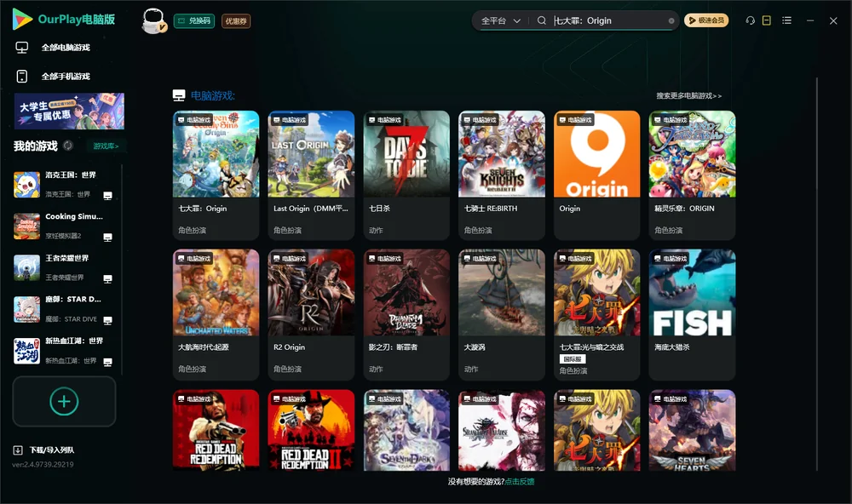
Task: Click the 兑换码 redeem code button
Action: pyautogui.click(x=194, y=21)
